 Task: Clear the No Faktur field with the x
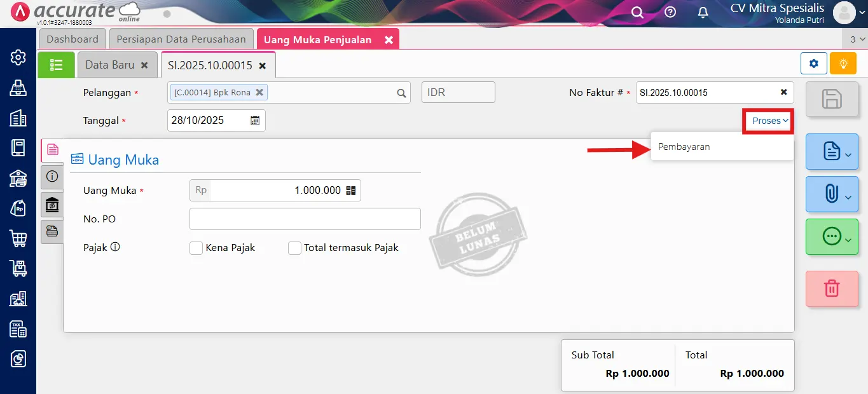783,92
